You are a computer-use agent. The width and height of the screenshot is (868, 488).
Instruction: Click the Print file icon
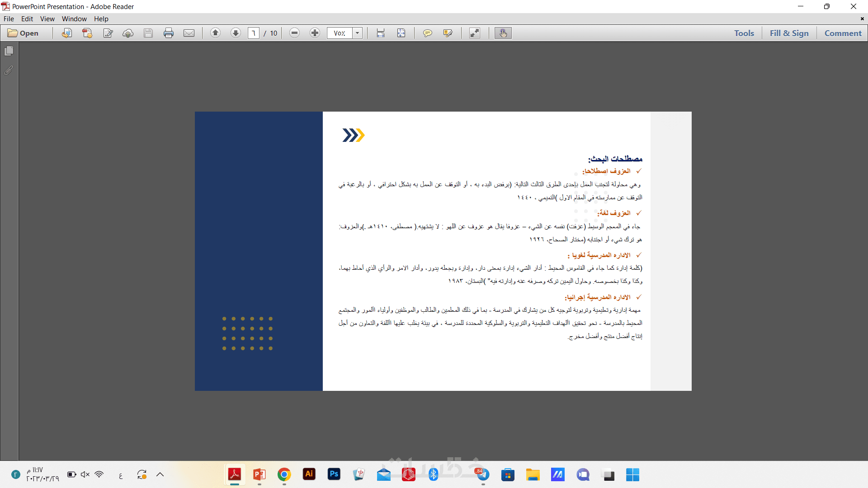point(169,33)
